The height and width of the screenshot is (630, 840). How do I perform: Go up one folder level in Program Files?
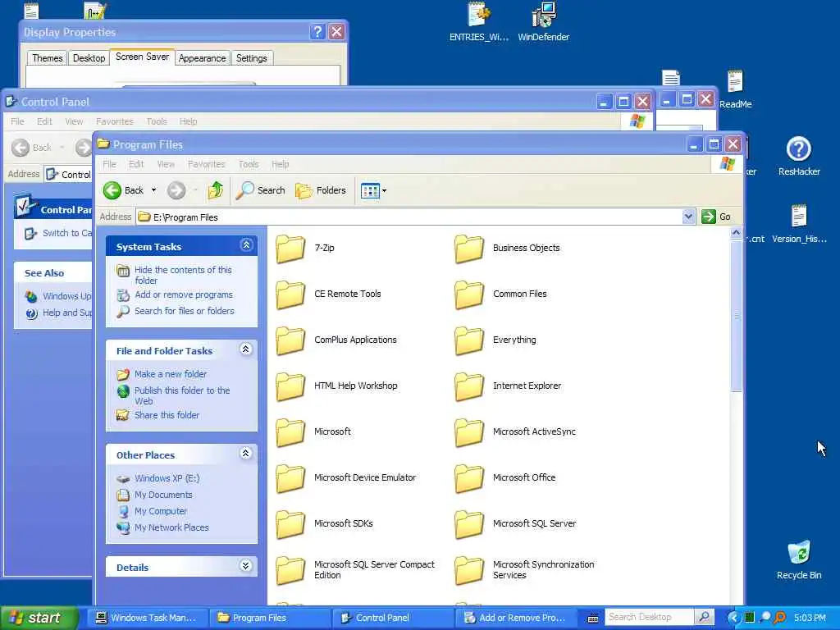coord(216,190)
